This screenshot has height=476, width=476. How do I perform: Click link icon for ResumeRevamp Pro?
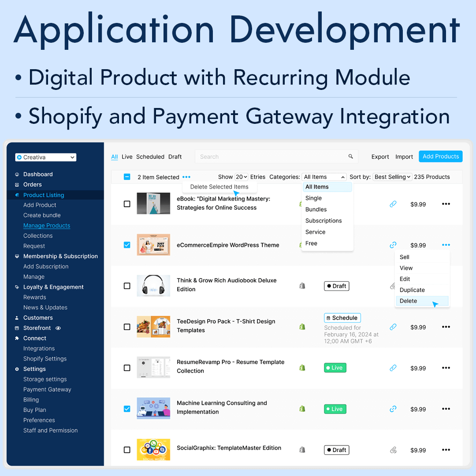393,368
